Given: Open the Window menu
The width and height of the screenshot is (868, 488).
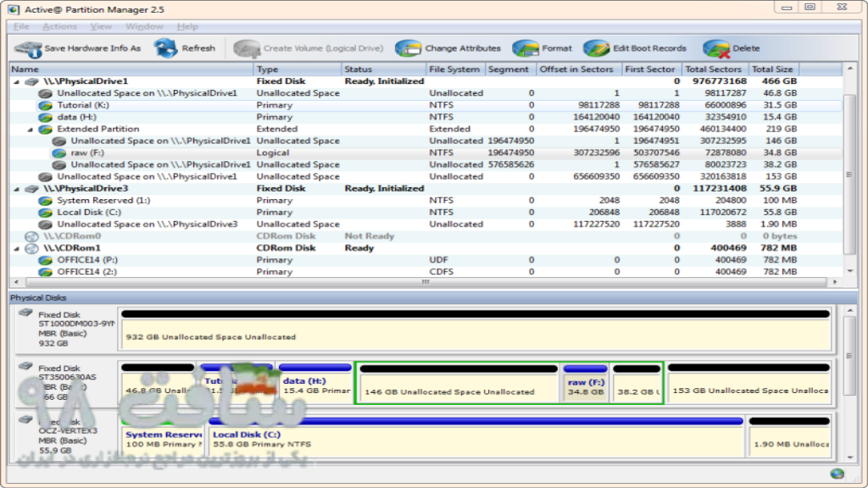Looking at the screenshot, I should pos(144,26).
